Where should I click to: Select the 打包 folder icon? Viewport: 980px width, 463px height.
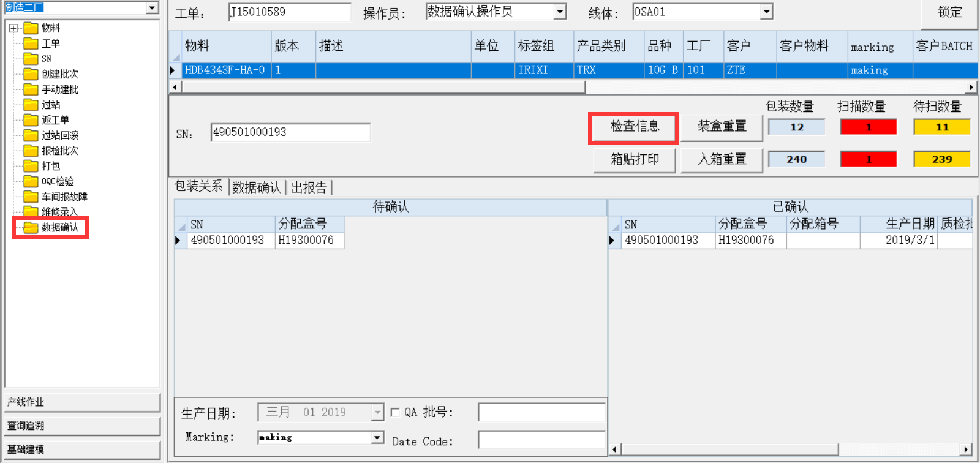coord(31,166)
